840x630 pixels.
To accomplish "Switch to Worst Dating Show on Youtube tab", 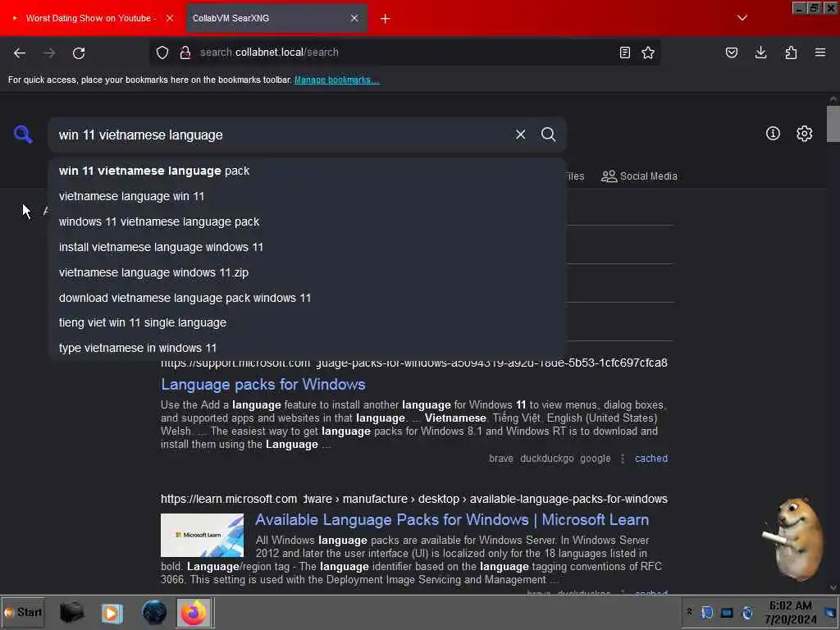I will click(x=91, y=18).
